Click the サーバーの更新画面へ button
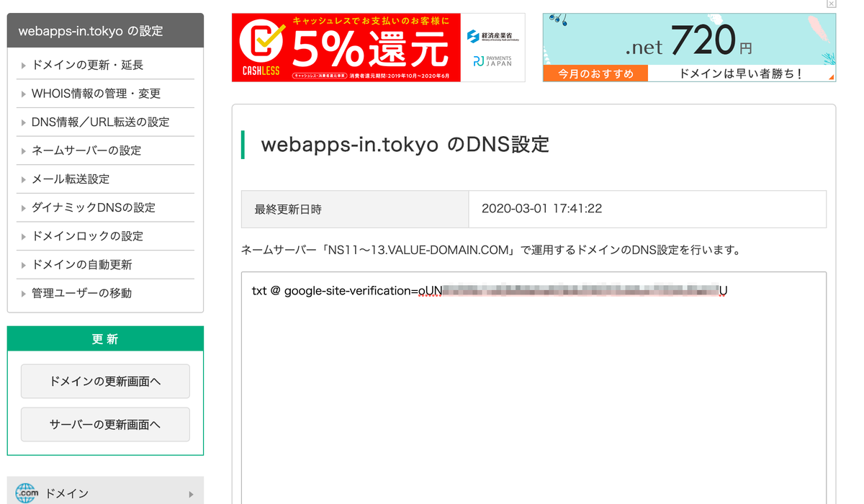864x504 pixels. tap(105, 424)
